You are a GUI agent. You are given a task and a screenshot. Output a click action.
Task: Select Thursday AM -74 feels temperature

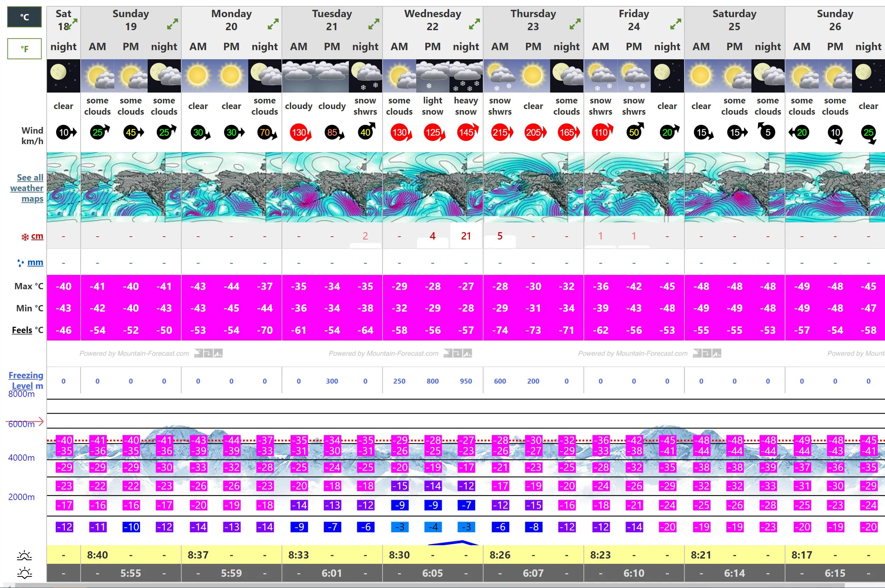pos(500,330)
